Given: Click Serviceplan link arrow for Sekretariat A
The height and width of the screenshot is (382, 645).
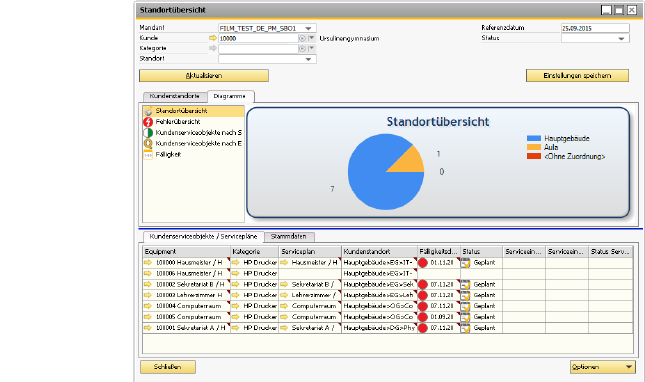Looking at the screenshot, I should (x=284, y=328).
